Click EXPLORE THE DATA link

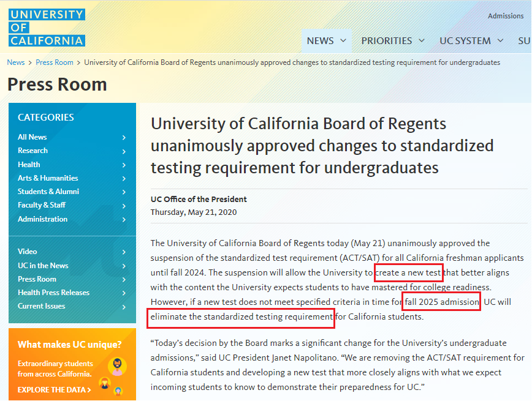click(x=55, y=390)
